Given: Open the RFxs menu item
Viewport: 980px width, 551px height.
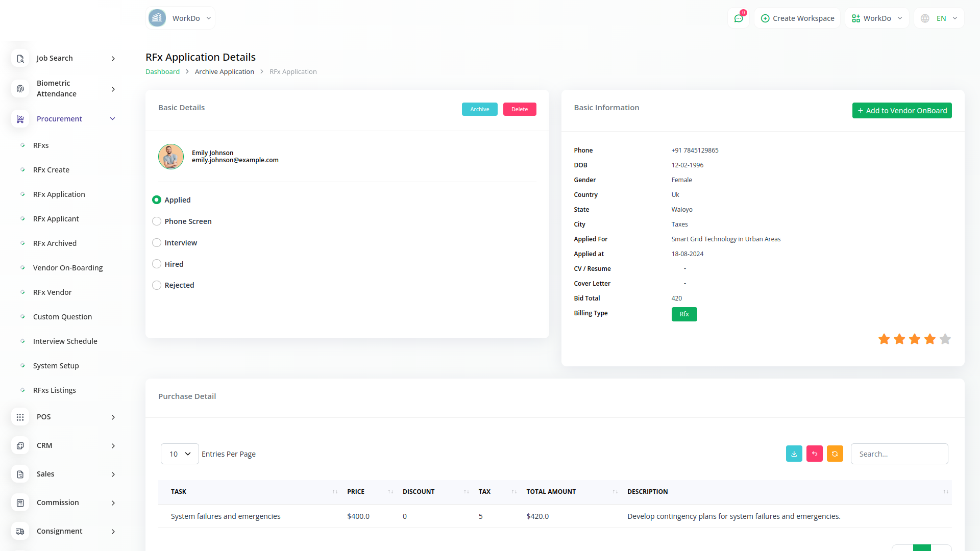Looking at the screenshot, I should coord(41,145).
